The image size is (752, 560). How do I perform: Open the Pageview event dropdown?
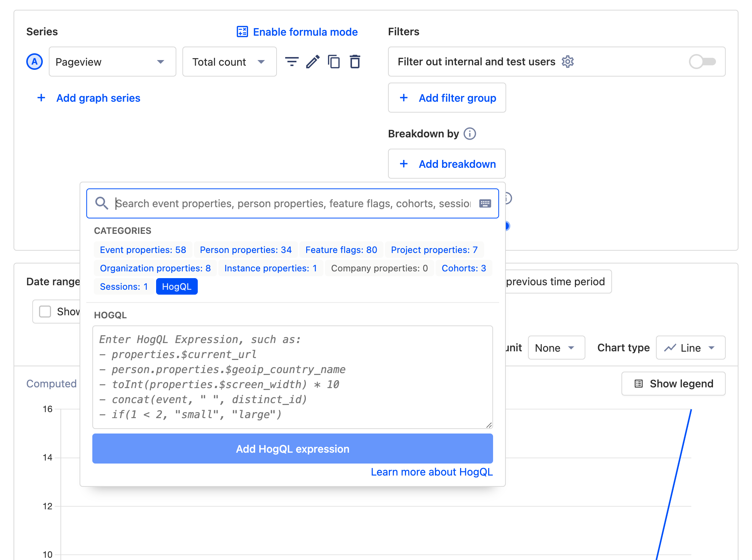coord(112,62)
